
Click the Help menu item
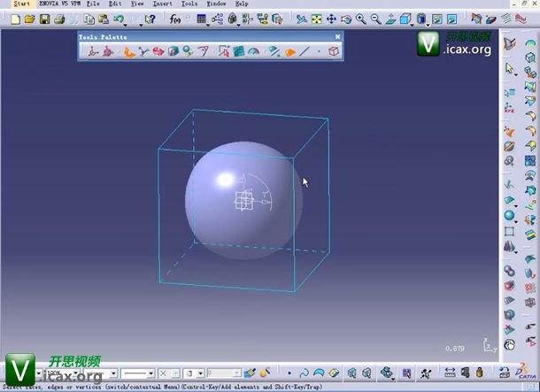click(242, 4)
